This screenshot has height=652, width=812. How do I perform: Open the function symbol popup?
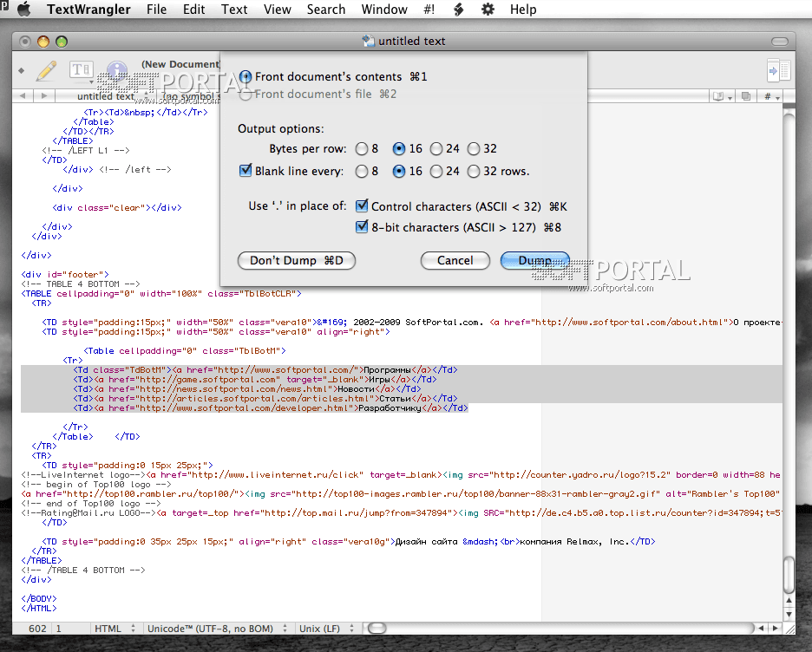(189, 96)
